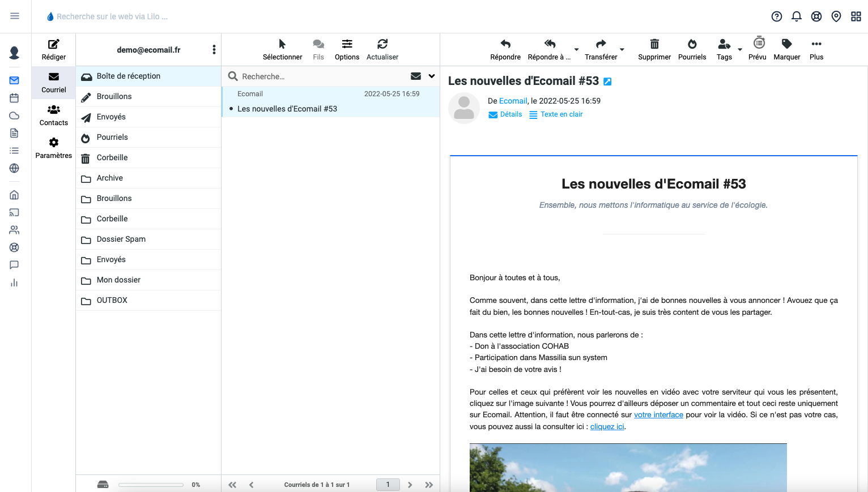The image size is (868, 492).
Task: Open the notifications bell icon
Action: pos(797,16)
